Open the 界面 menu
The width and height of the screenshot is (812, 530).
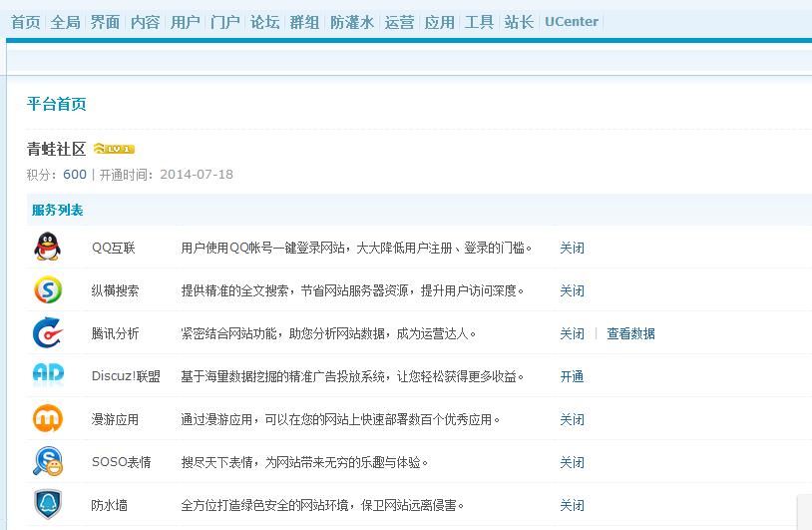tap(105, 22)
